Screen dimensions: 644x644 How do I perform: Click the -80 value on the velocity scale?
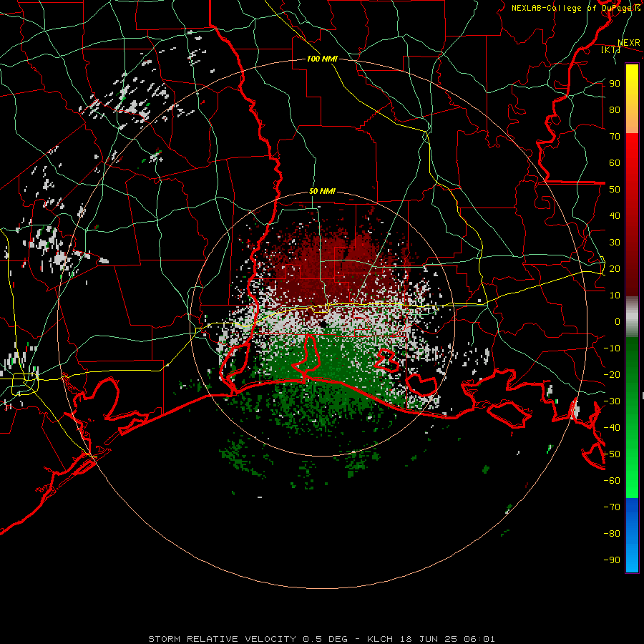click(x=612, y=534)
